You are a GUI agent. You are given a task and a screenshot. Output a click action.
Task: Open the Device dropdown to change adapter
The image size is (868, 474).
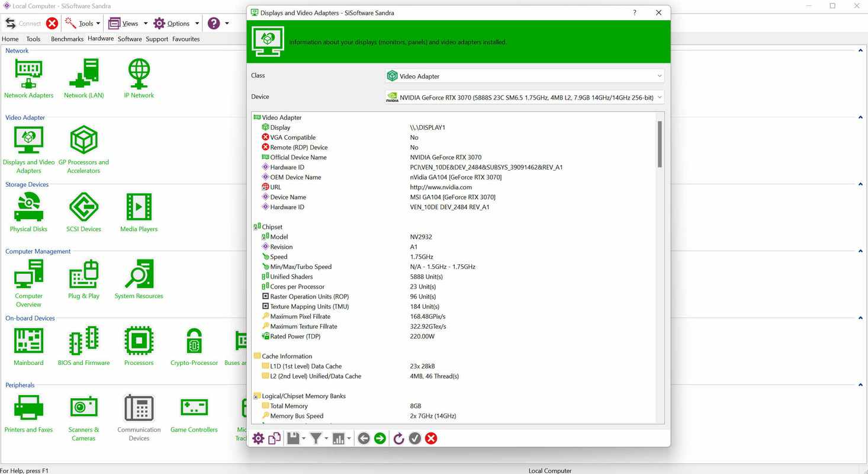click(658, 97)
